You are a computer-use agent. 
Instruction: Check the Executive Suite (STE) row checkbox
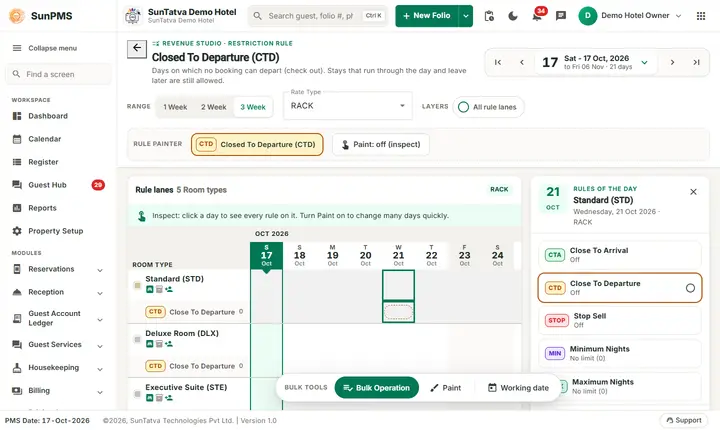coord(137,394)
